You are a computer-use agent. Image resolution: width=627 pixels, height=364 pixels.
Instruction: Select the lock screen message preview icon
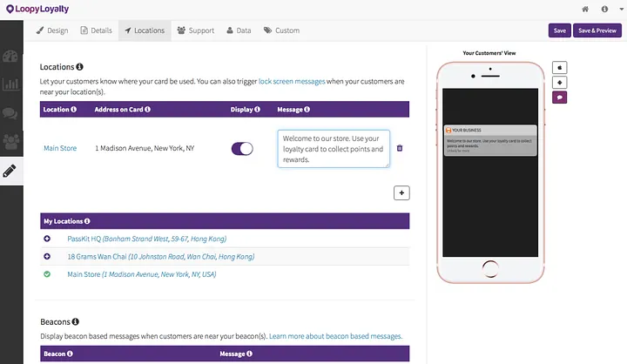pyautogui.click(x=559, y=98)
